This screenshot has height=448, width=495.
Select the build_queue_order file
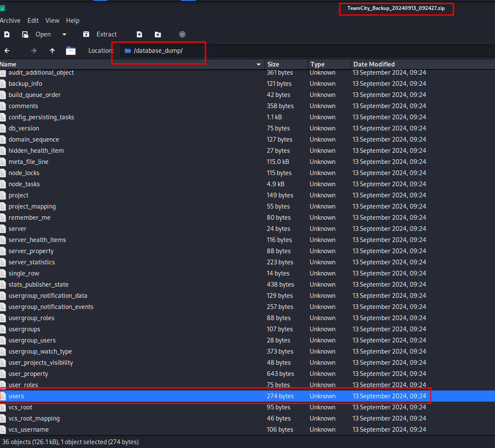(x=247, y=95)
